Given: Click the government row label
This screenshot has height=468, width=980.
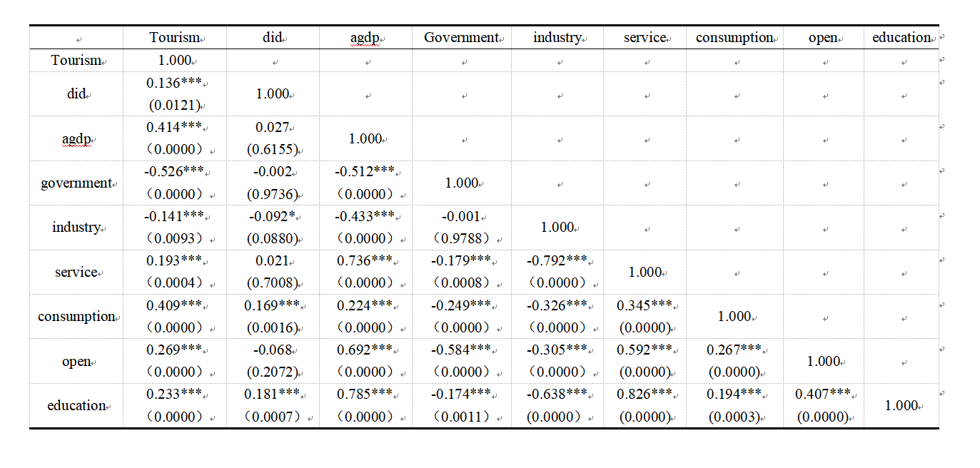Looking at the screenshot, I should pos(76,183).
